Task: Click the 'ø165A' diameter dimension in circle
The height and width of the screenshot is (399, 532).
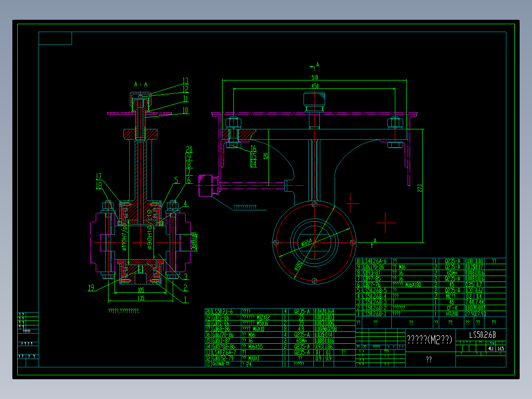Action: tap(306, 242)
